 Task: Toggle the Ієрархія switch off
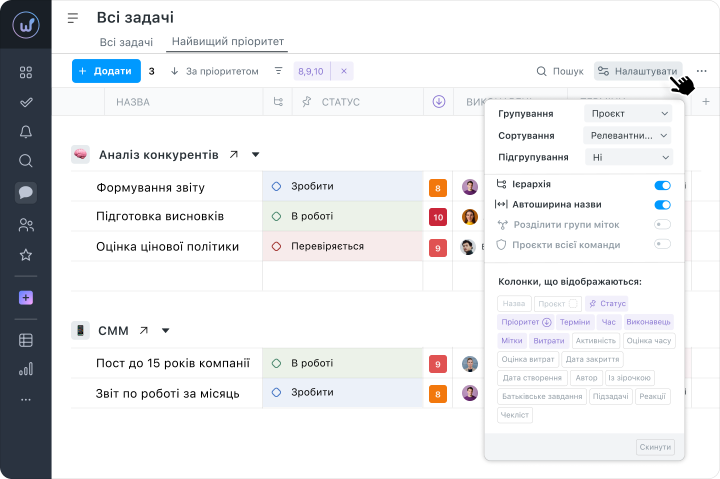(x=662, y=185)
